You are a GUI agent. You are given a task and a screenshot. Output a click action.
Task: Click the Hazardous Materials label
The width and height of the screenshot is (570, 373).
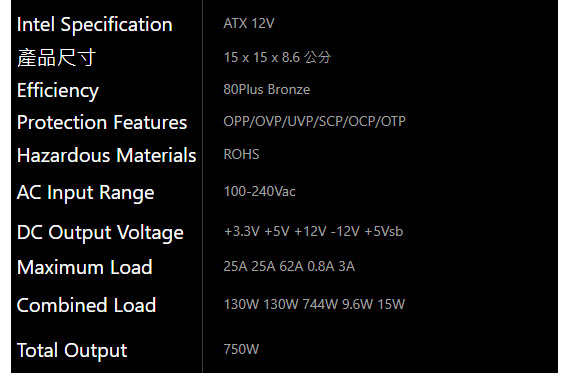pyautogui.click(x=107, y=155)
